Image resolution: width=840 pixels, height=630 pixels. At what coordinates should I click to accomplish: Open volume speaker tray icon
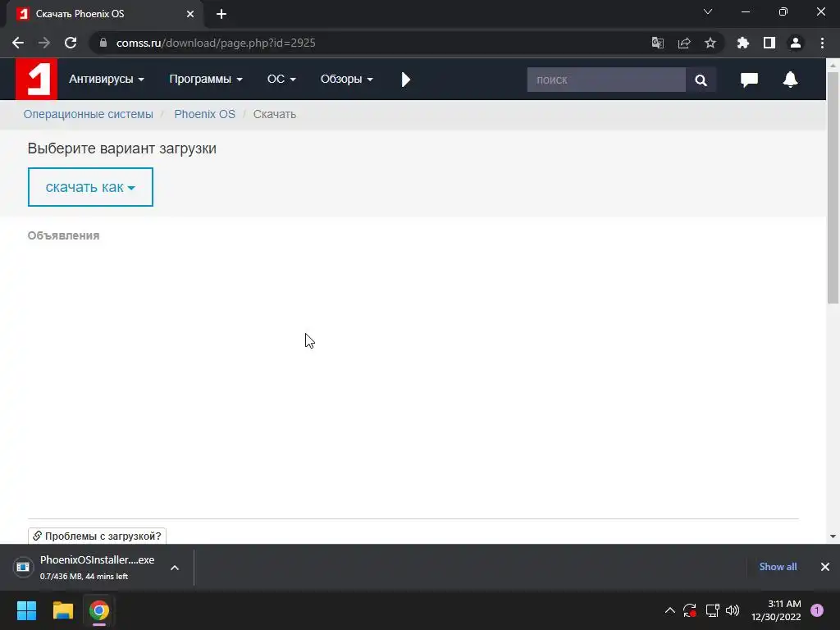coord(733,610)
